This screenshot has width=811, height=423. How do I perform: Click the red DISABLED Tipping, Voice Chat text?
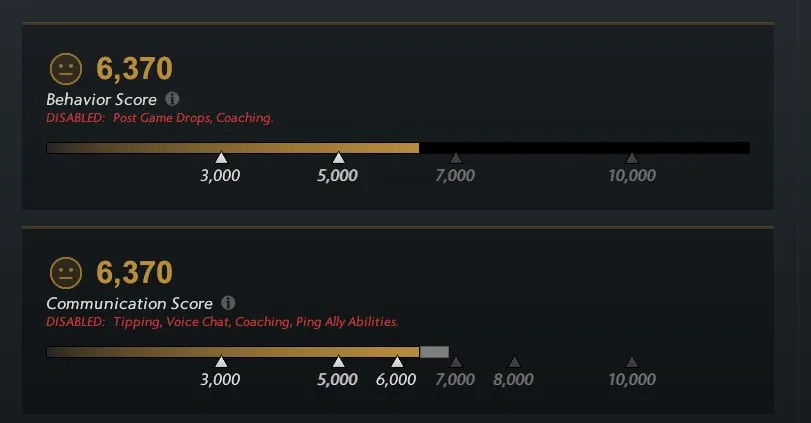tap(222, 322)
